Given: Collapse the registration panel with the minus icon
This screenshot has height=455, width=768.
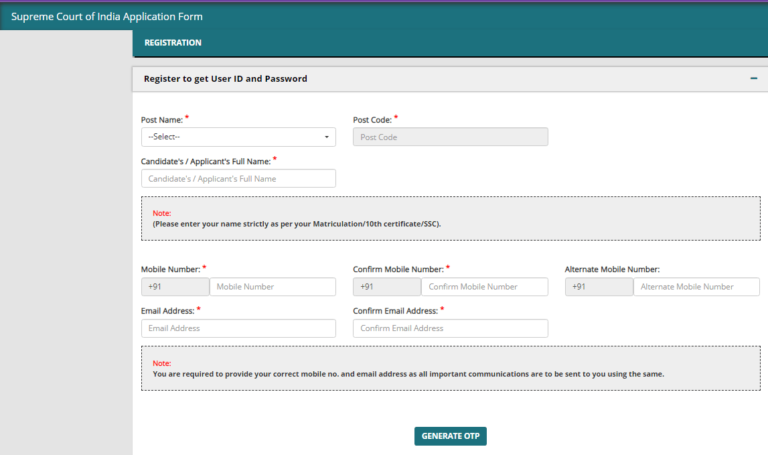Looking at the screenshot, I should tap(753, 78).
